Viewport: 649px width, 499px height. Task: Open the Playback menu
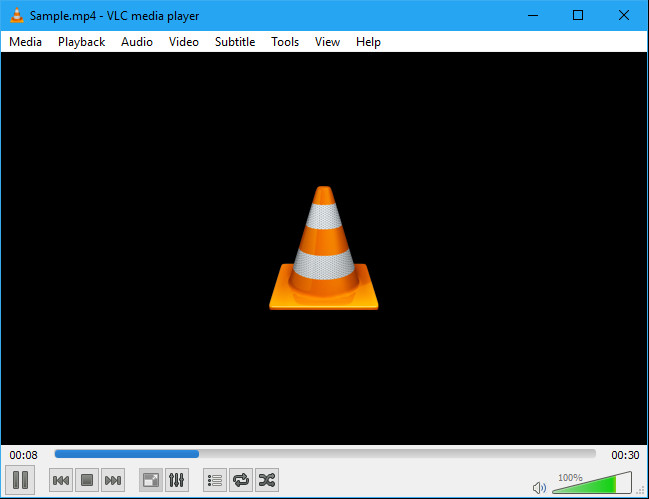click(82, 42)
